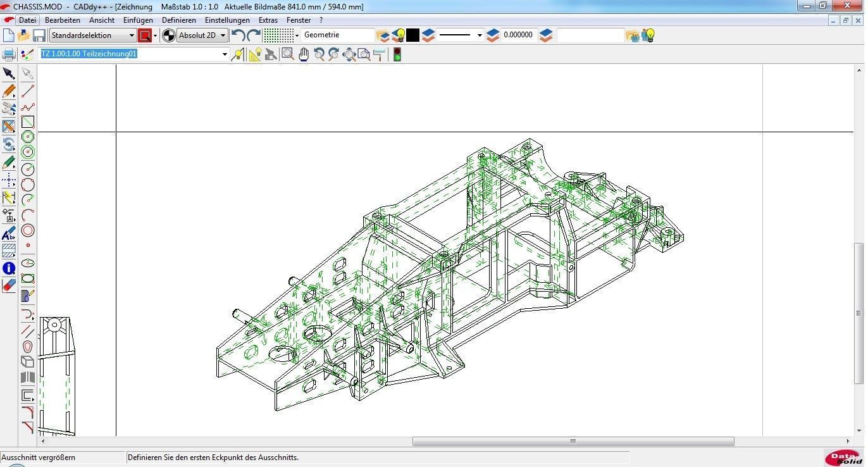Select the small point tool

28,246
